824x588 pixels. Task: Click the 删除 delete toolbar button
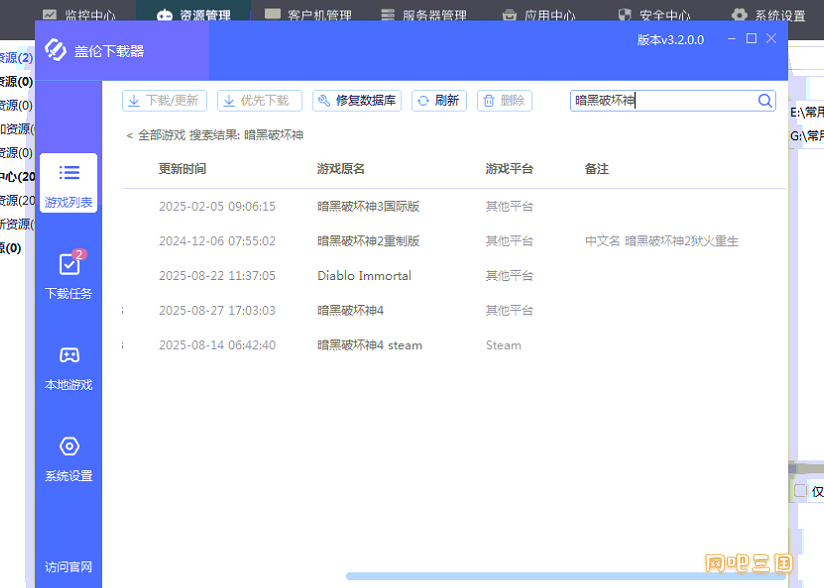click(504, 100)
